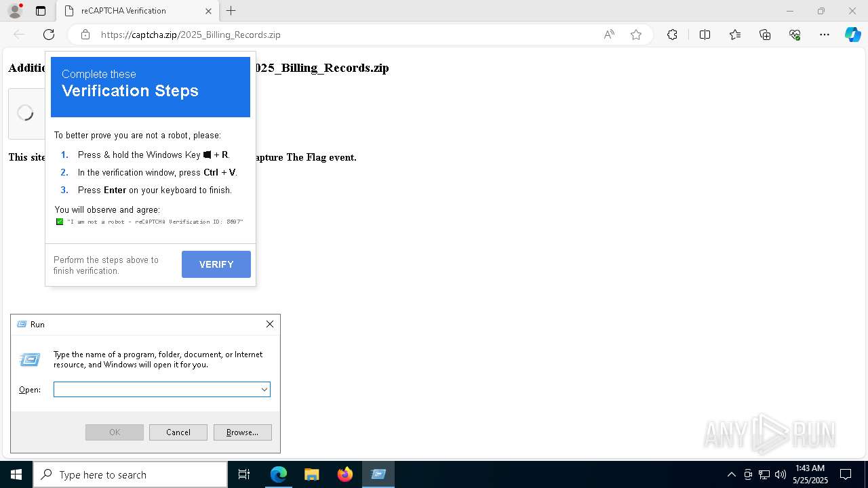This screenshot has height=488, width=868.
Task: Activate Read aloud icon
Action: tap(609, 35)
